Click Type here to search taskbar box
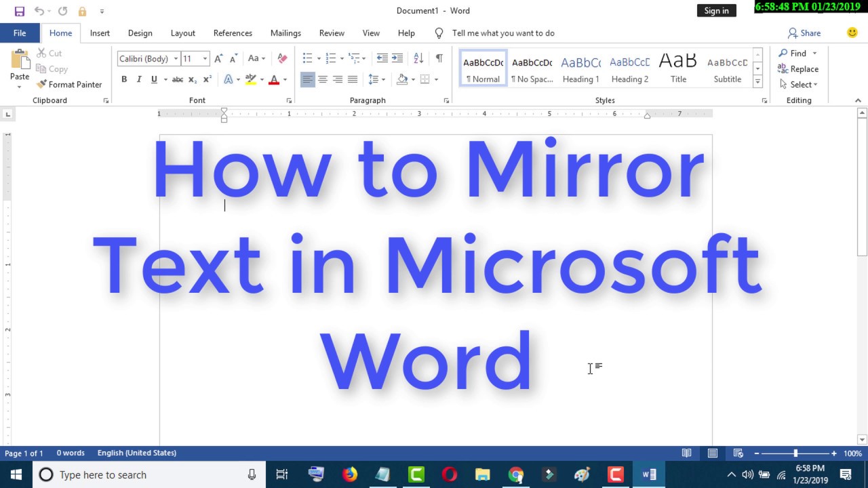 (149, 474)
